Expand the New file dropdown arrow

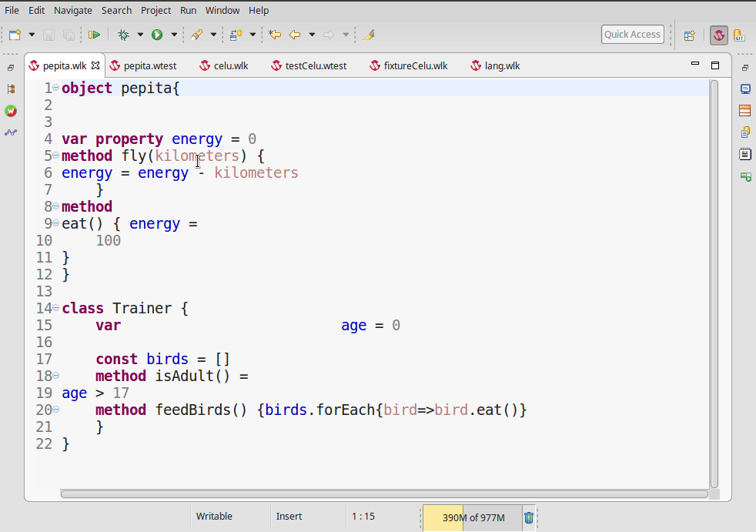pos(32,35)
